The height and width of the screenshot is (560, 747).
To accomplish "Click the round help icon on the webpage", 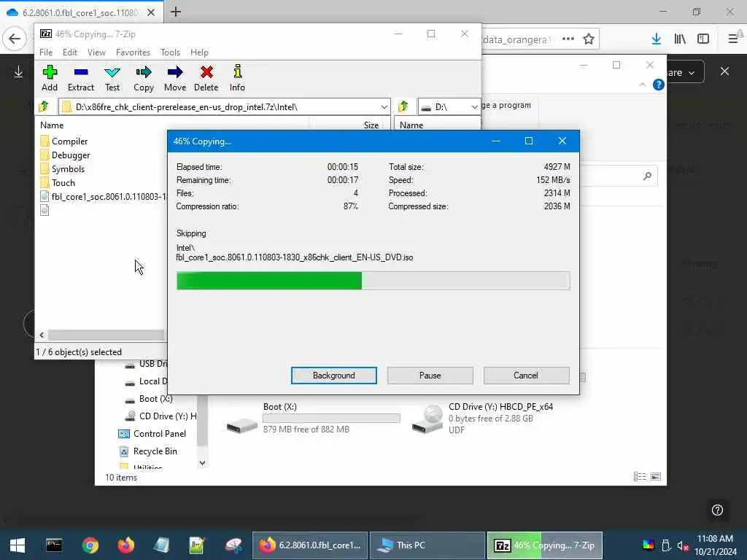I will [718, 510].
